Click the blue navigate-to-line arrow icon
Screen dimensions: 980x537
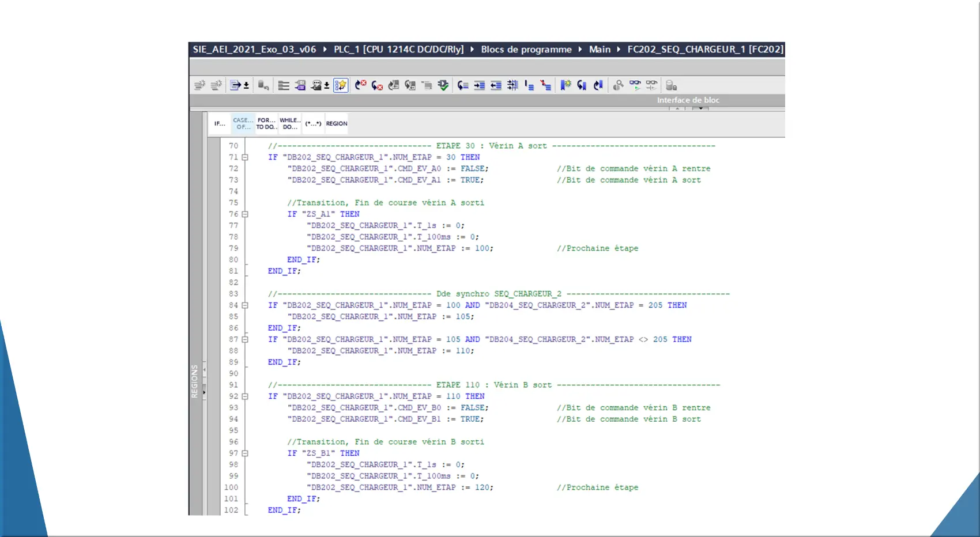coord(463,85)
